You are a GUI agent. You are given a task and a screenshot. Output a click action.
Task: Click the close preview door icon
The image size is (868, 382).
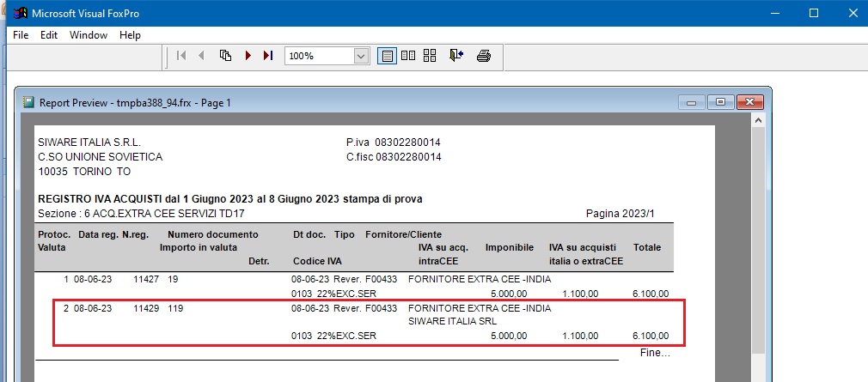[x=456, y=55]
